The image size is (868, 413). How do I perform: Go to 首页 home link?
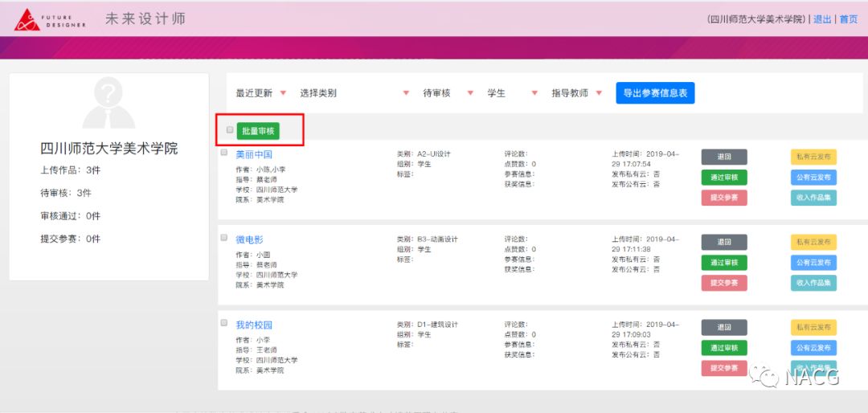tap(849, 19)
